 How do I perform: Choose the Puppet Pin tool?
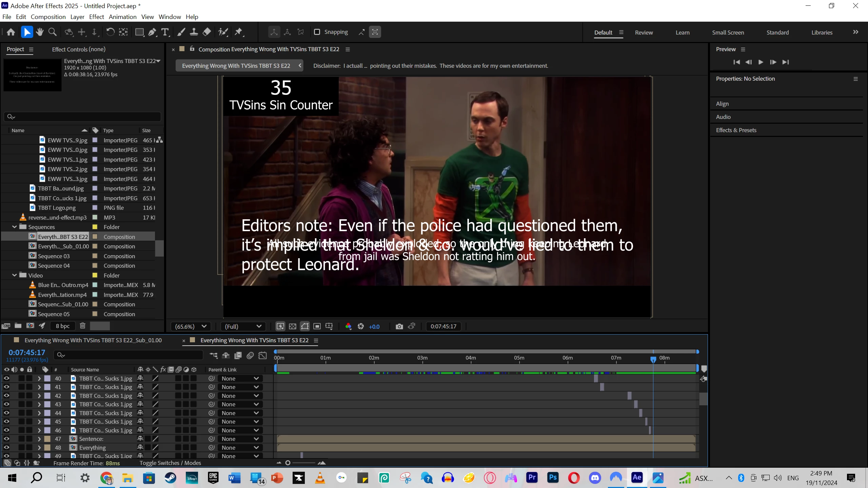click(x=238, y=32)
